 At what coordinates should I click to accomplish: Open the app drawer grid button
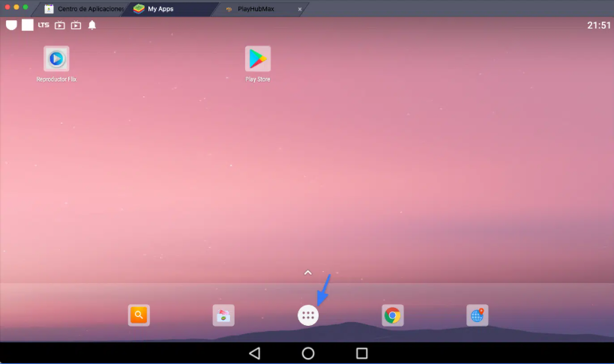tap(308, 316)
